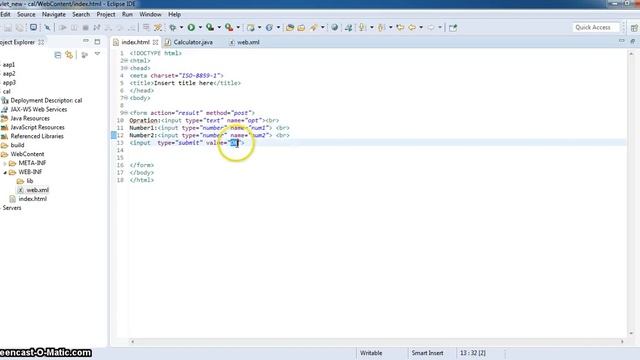Click the Smart Insert status entry

point(427,353)
